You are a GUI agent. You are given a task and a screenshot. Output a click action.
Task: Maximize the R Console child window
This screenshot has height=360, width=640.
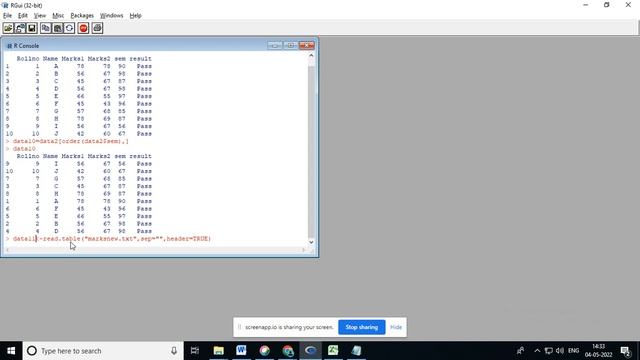click(291, 45)
